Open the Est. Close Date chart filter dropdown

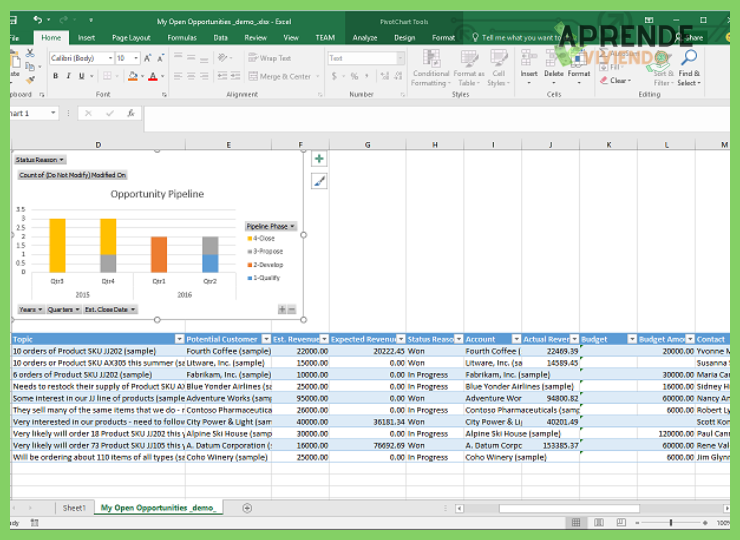(x=110, y=310)
